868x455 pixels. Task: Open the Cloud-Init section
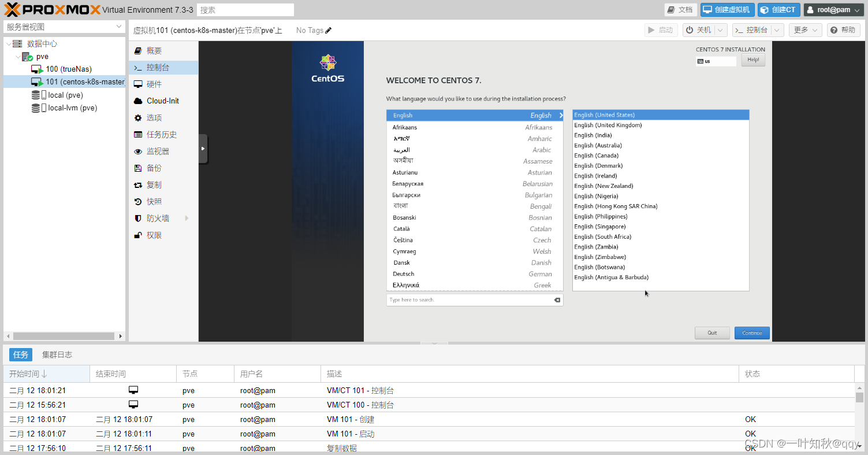pyautogui.click(x=163, y=101)
